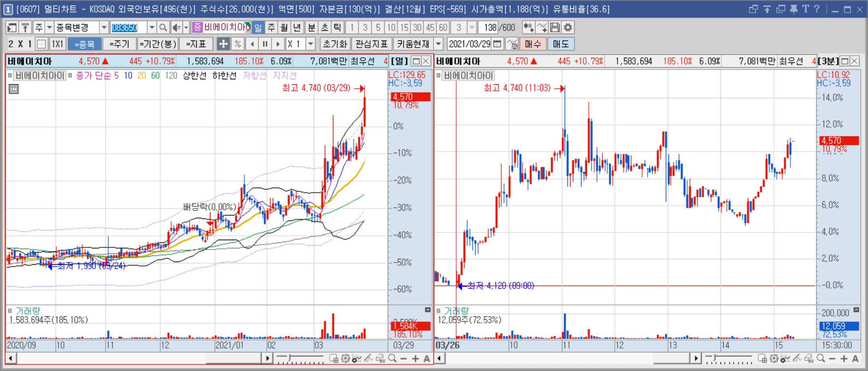Click the settings gear icon in toolbar

tap(568, 27)
